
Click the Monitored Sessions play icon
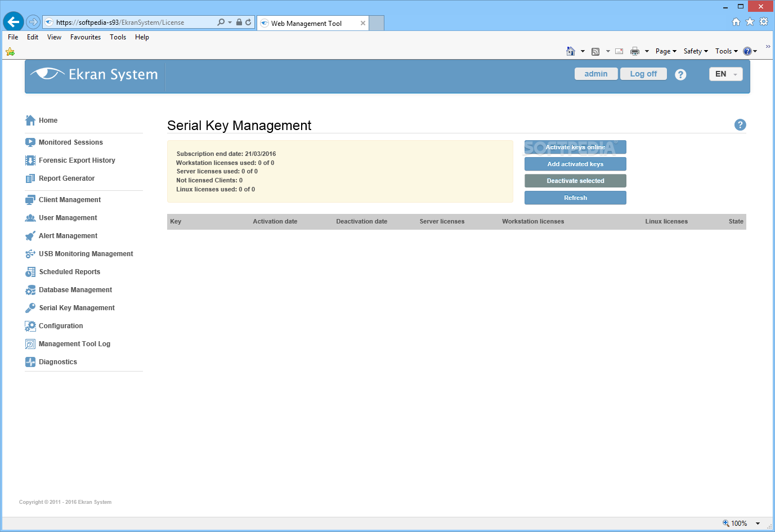30,142
